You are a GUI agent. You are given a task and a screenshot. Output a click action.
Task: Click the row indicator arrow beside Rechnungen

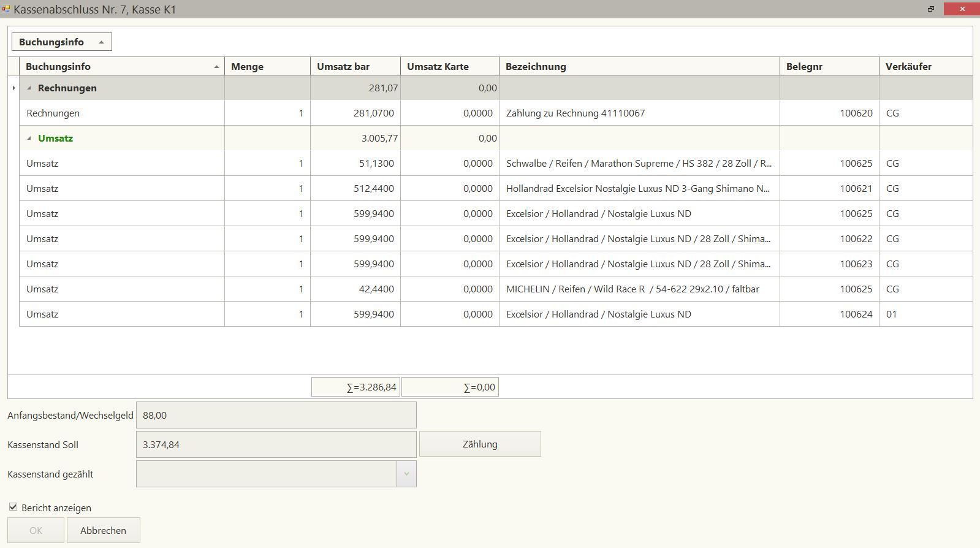[x=13, y=88]
